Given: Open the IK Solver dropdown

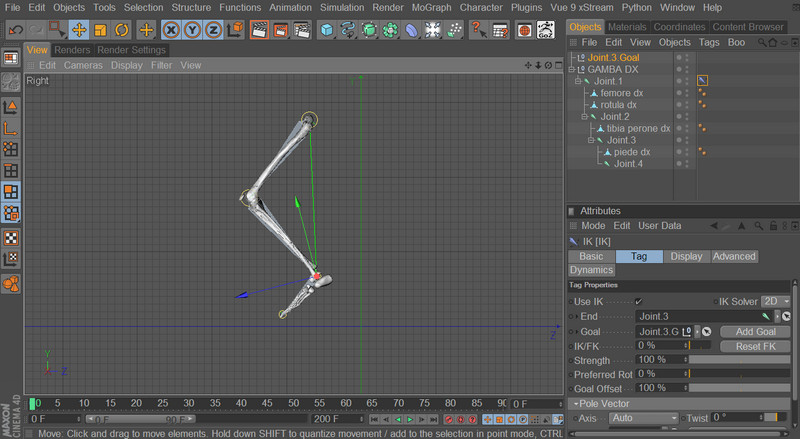Looking at the screenshot, I should coord(776,301).
